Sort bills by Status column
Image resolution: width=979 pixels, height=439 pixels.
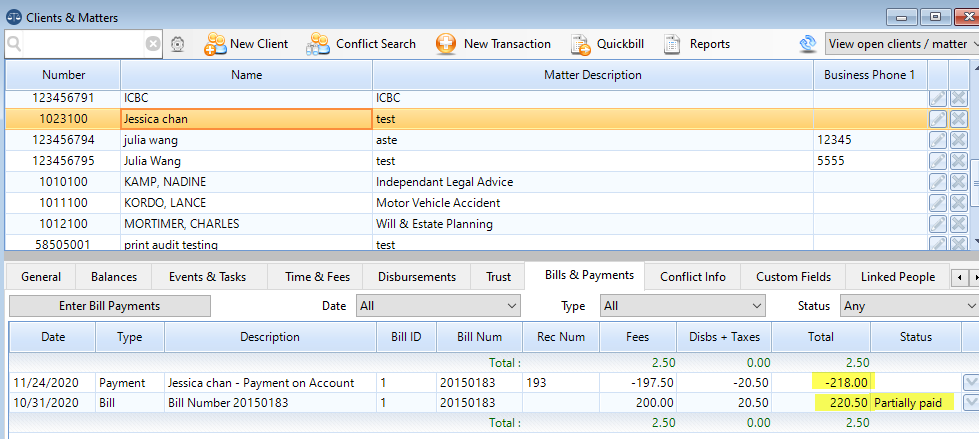click(915, 337)
